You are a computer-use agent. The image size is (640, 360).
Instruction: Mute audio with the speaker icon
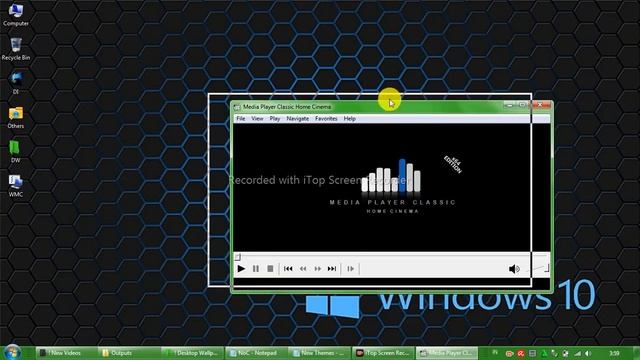[x=514, y=269]
